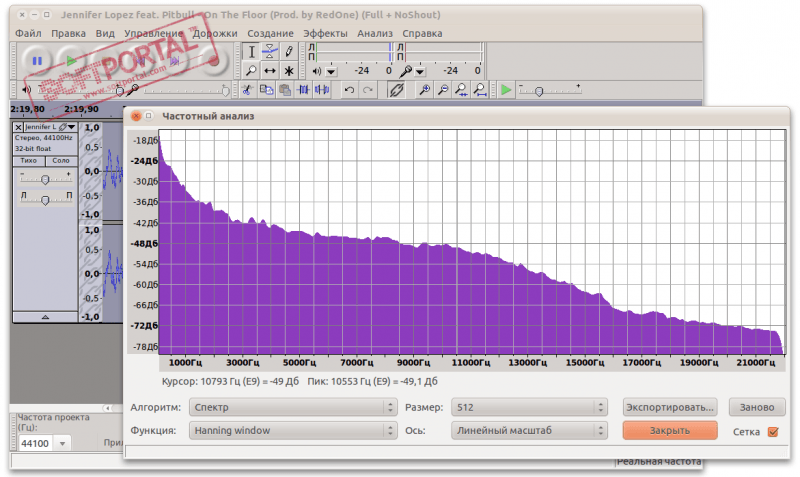
Task: Open the Создание menu
Action: [270, 33]
